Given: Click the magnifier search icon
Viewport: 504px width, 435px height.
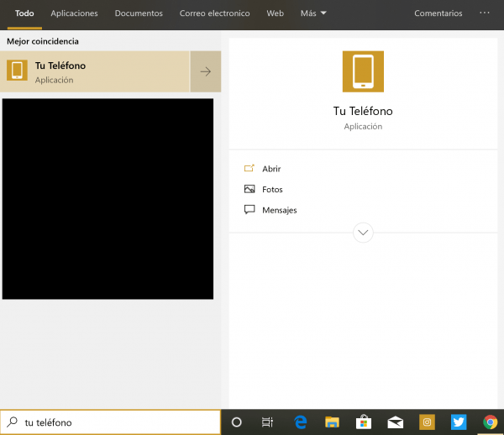Looking at the screenshot, I should tap(13, 422).
